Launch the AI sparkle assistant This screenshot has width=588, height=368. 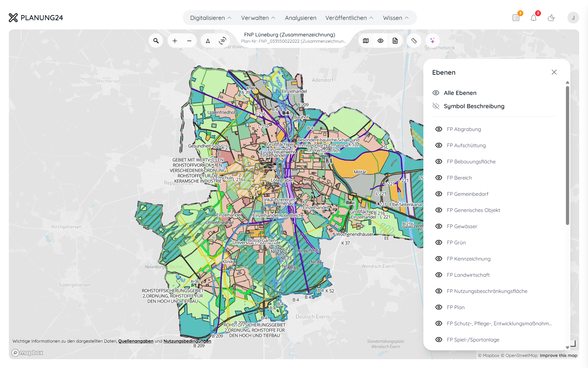point(433,40)
